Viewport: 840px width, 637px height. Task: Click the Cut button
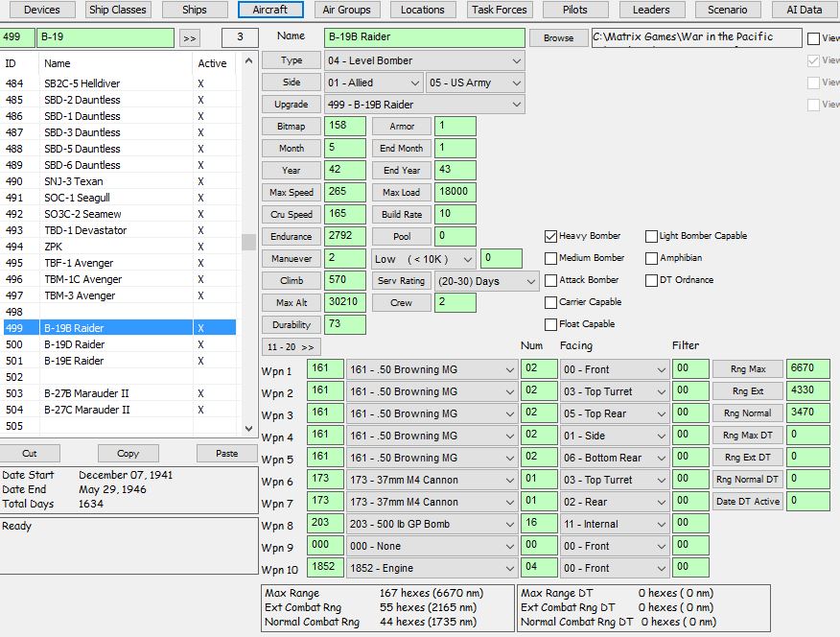[x=30, y=453]
